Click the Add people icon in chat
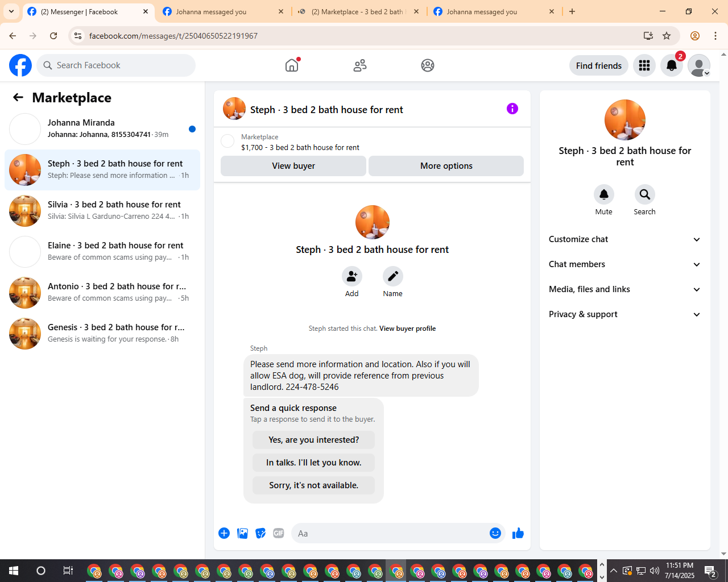 (x=352, y=276)
